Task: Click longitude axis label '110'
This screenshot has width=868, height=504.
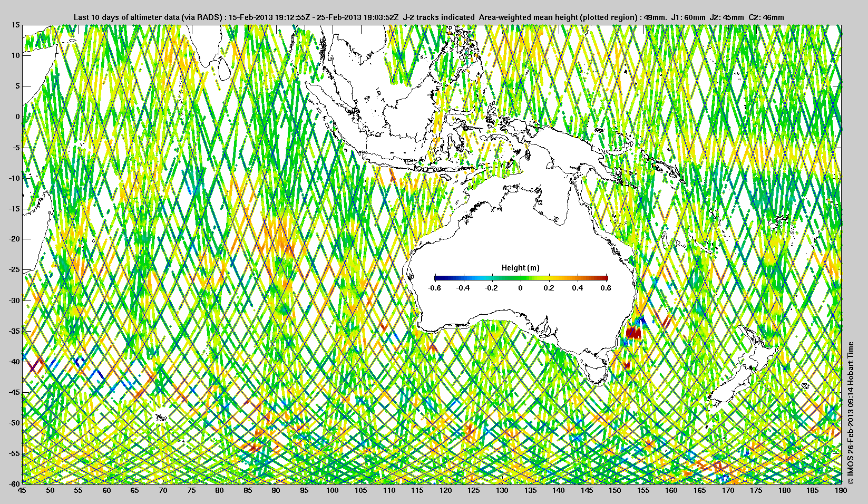Action: click(389, 490)
